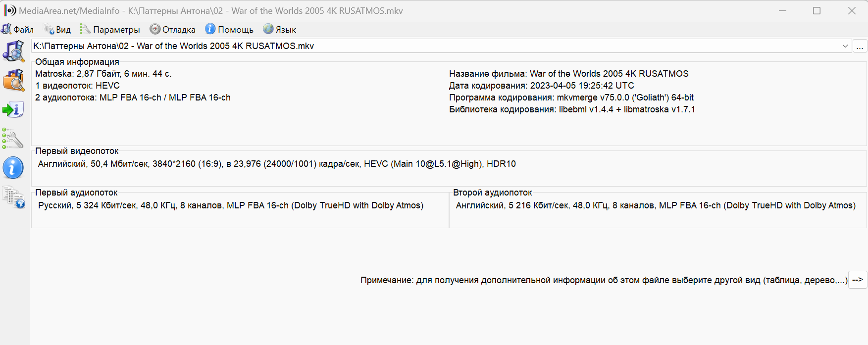Select the English second audio stream details
This screenshot has width=868, height=345.
656,205
